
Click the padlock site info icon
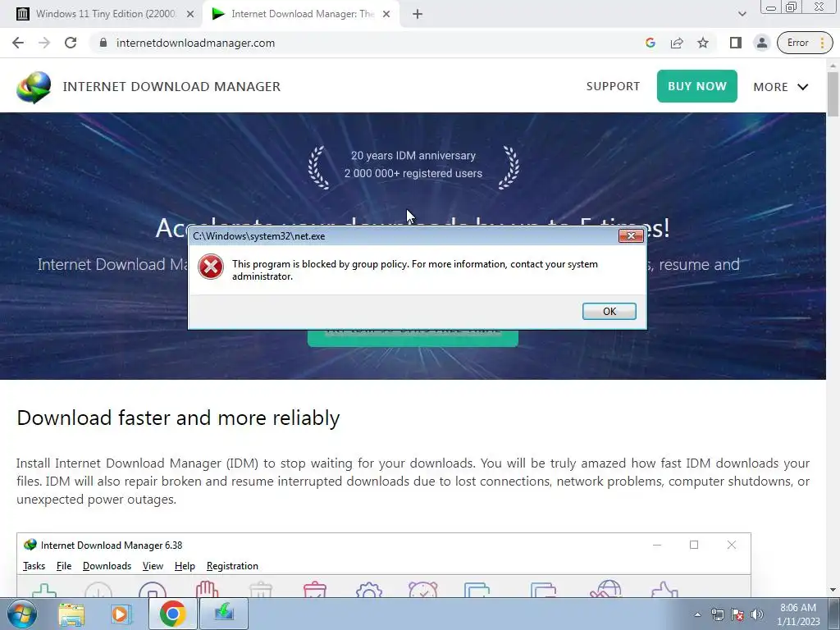pyautogui.click(x=103, y=43)
